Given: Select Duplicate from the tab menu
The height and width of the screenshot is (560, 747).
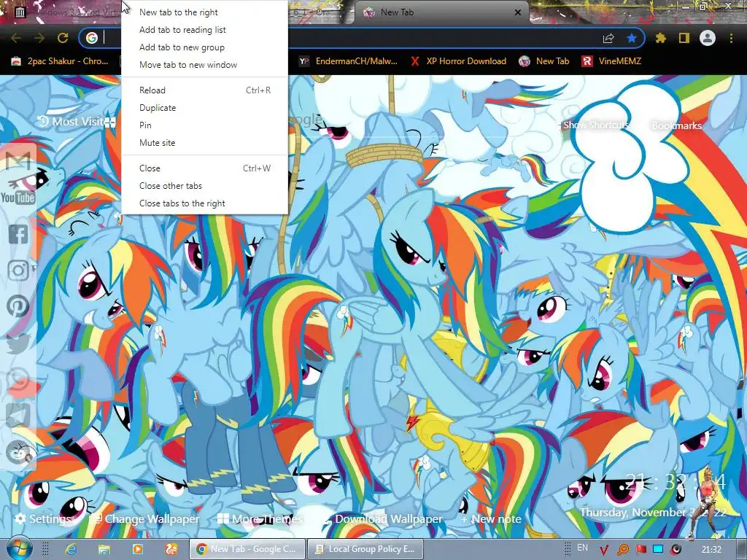Looking at the screenshot, I should pos(204,108).
